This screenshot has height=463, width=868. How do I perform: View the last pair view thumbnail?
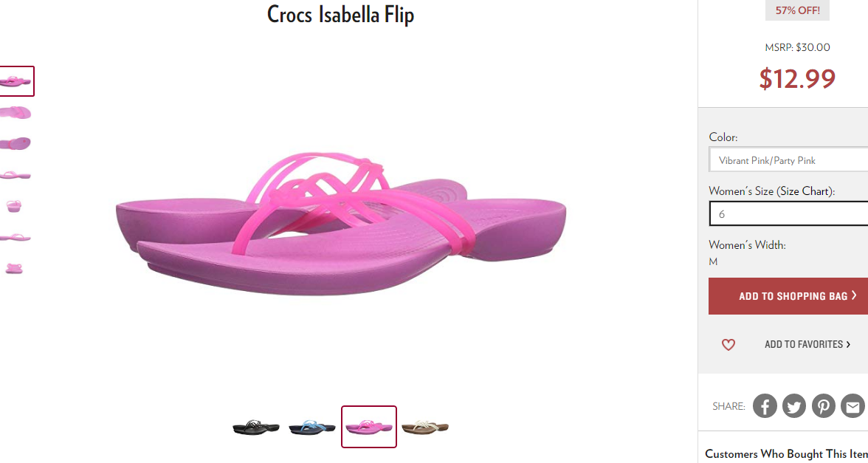(14, 269)
